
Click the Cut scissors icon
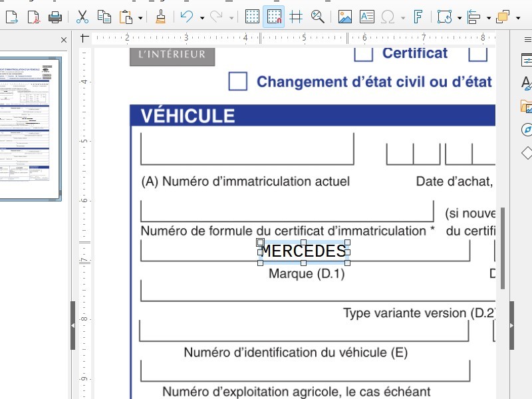pyautogui.click(x=82, y=17)
